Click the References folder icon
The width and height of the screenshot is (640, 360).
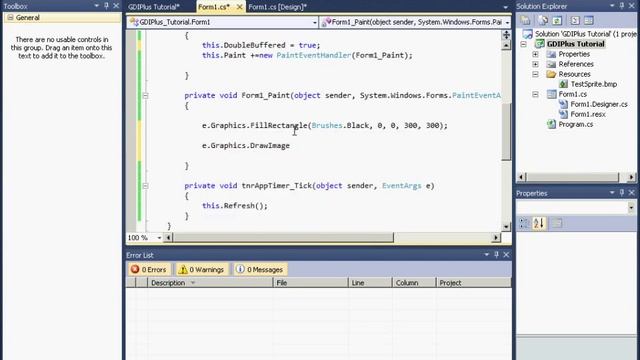point(551,64)
